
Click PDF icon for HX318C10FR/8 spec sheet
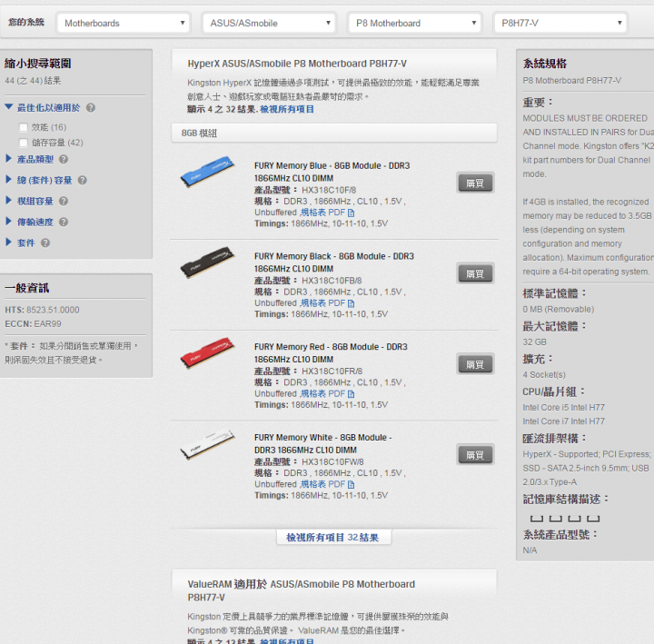(x=351, y=393)
